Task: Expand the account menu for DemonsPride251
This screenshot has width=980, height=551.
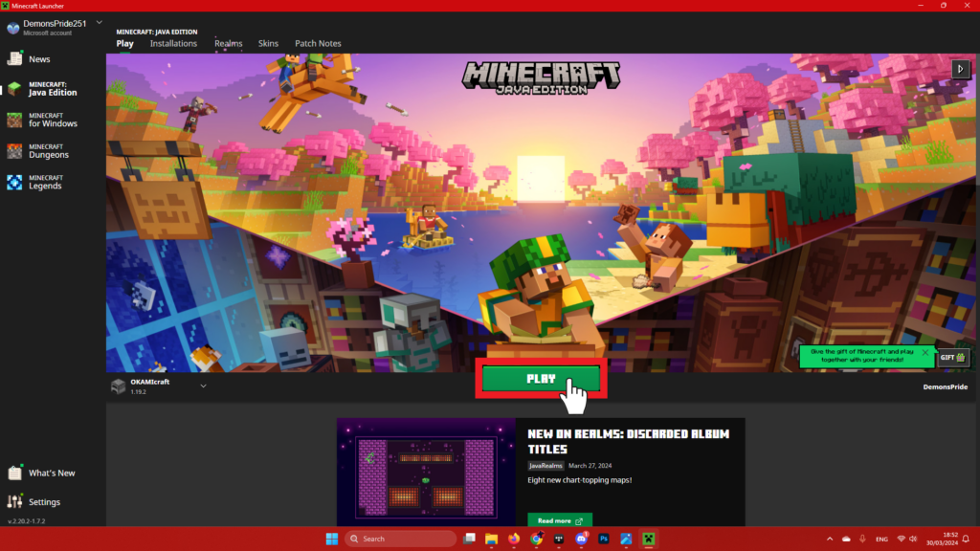Action: pyautogui.click(x=100, y=23)
